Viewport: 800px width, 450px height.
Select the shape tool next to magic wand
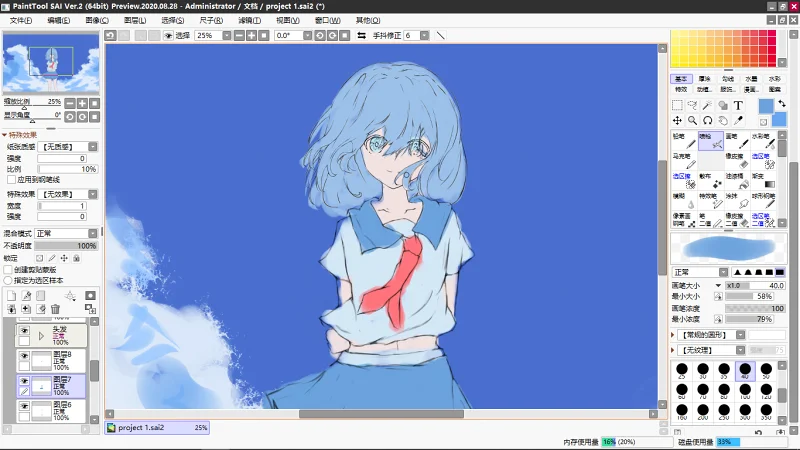click(x=723, y=106)
